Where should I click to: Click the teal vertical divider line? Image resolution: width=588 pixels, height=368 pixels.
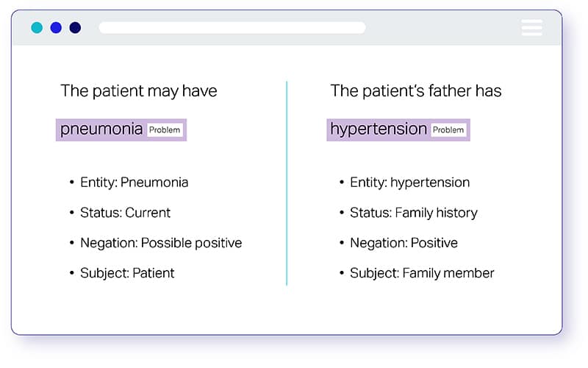pos(287,183)
